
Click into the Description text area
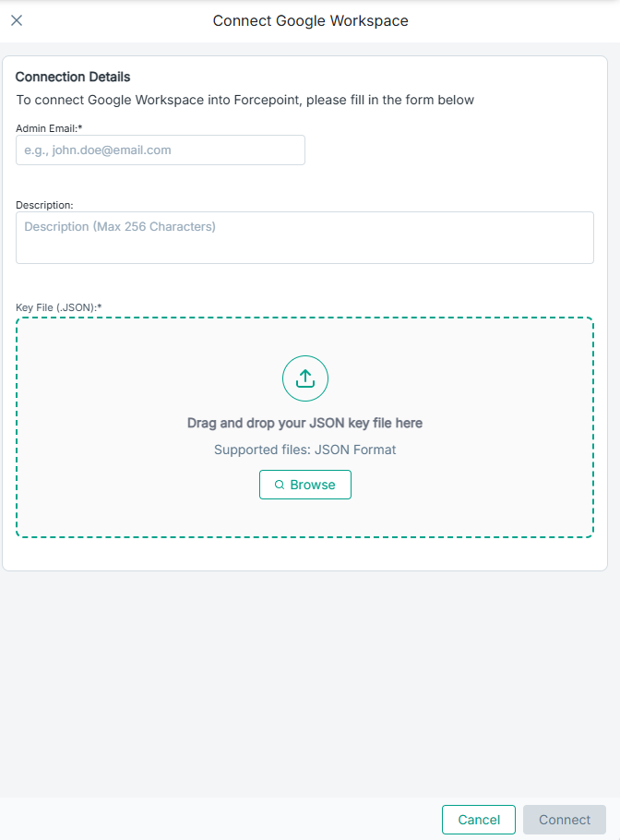304,238
